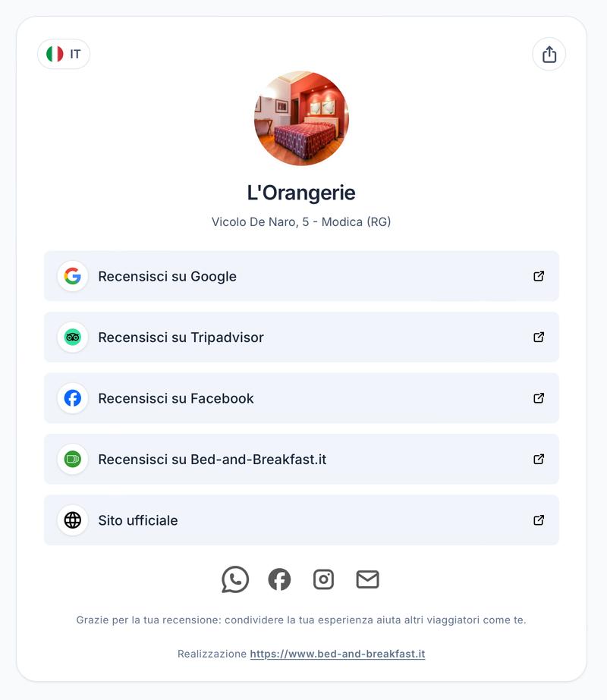Image resolution: width=607 pixels, height=700 pixels.
Task: Follow the www.bed-and-breakfast.it footer link
Action: point(337,654)
